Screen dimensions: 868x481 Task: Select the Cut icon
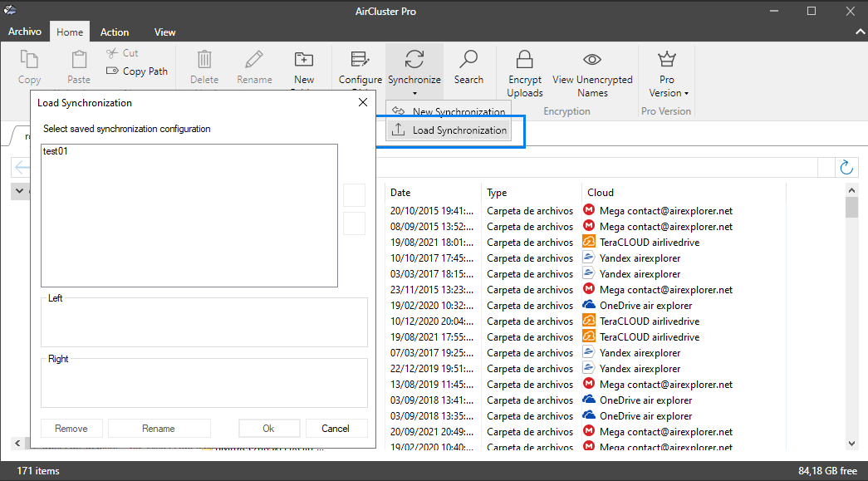[x=110, y=52]
